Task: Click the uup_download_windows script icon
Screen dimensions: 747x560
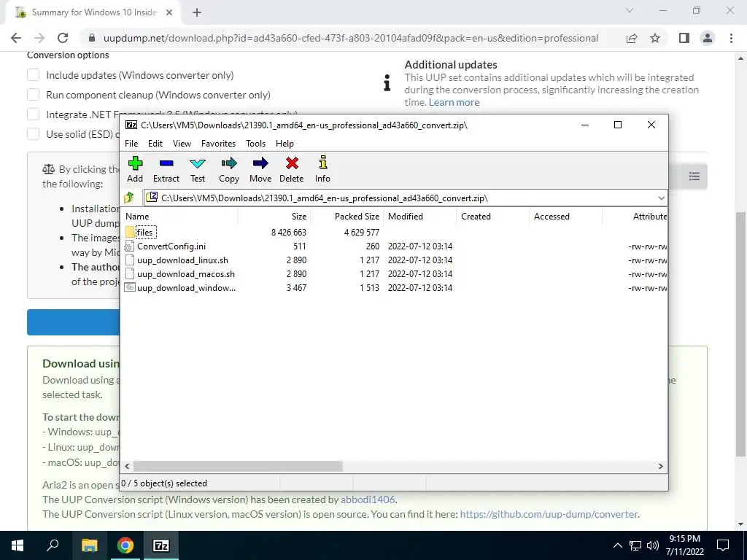Action: pos(129,287)
